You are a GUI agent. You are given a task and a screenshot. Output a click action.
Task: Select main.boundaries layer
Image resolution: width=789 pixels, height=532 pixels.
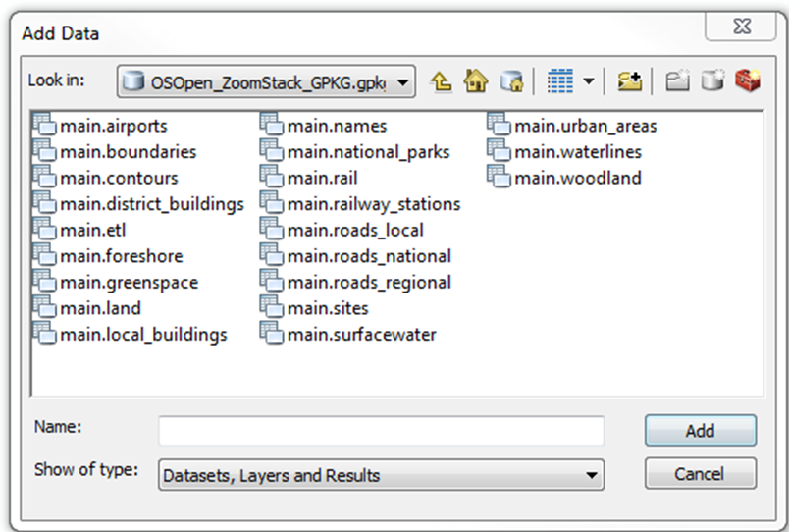pyautogui.click(x=115, y=151)
